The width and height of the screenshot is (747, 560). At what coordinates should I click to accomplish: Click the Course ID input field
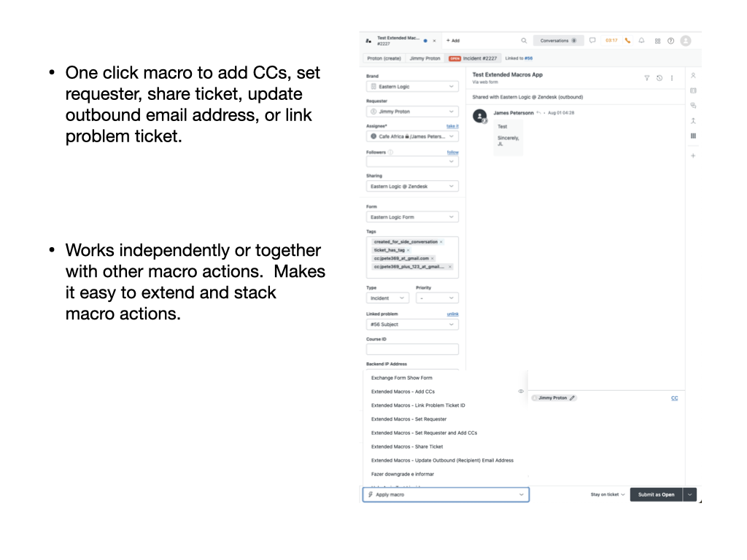412,349
